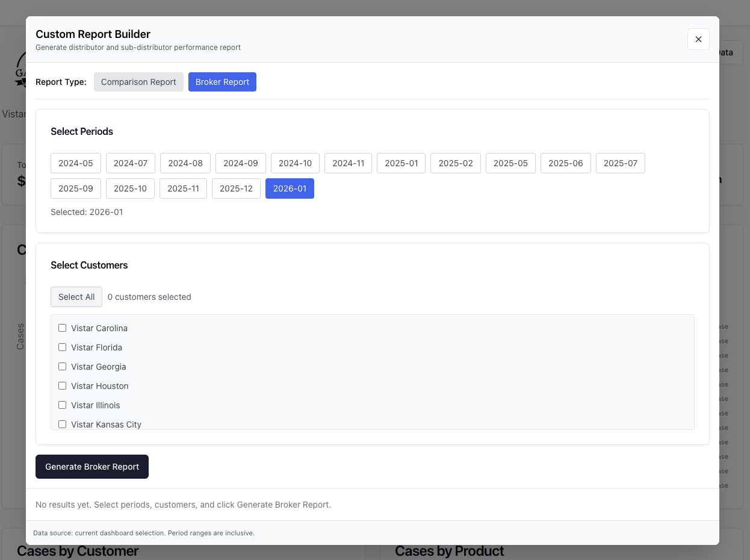The image size is (750, 560).
Task: Select period 2024-07
Action: tap(131, 163)
